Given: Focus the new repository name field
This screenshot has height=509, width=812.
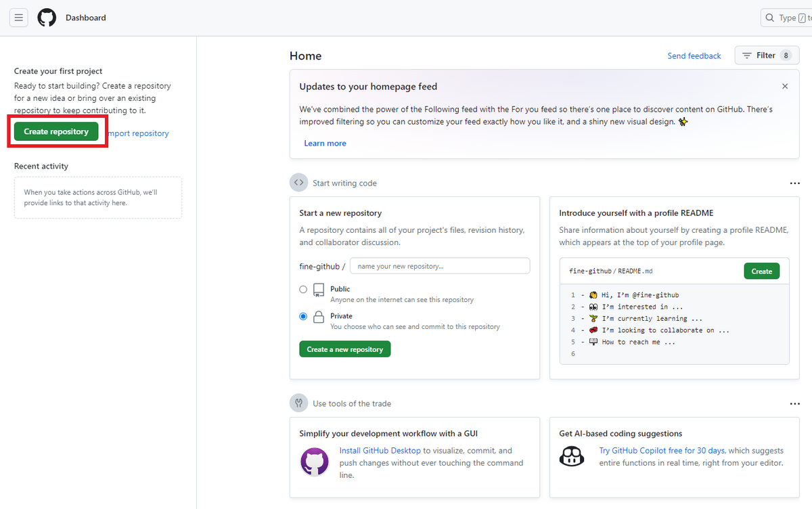Looking at the screenshot, I should (440, 266).
